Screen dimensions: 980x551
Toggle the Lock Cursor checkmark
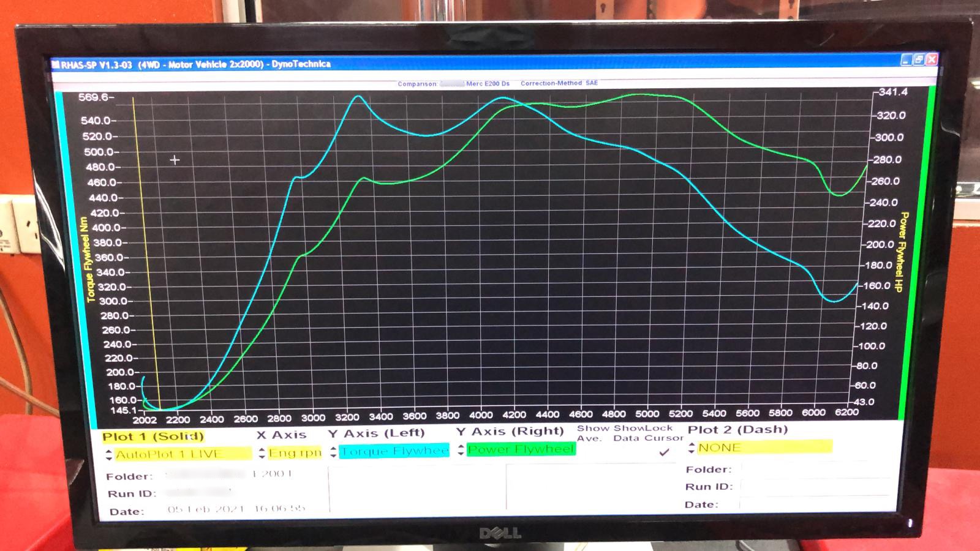point(664,452)
